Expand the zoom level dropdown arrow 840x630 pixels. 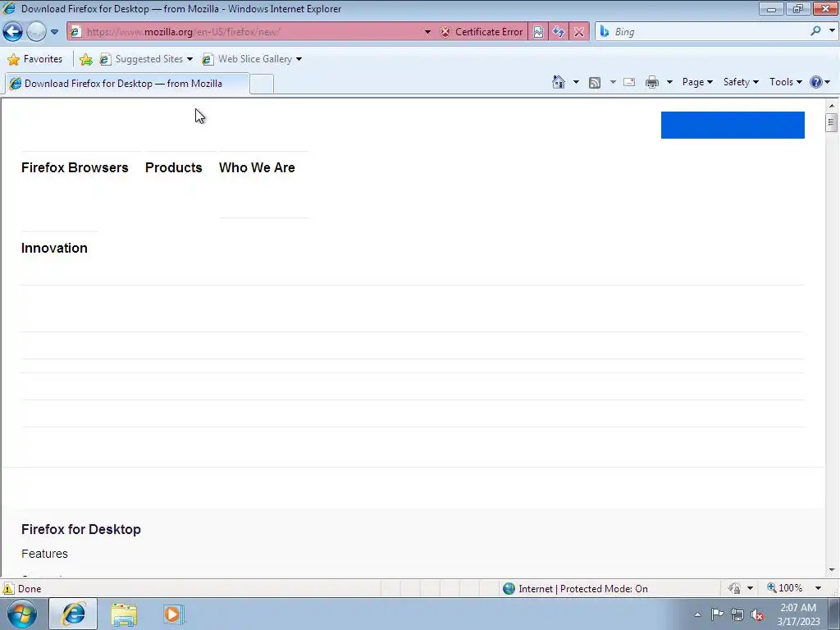818,588
